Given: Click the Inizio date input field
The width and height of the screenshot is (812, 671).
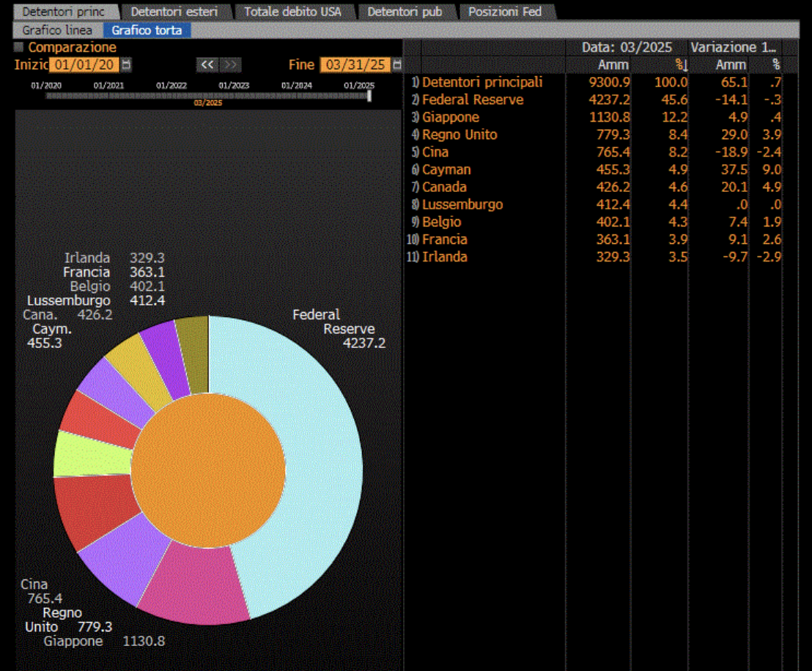Looking at the screenshot, I should coord(84,64).
